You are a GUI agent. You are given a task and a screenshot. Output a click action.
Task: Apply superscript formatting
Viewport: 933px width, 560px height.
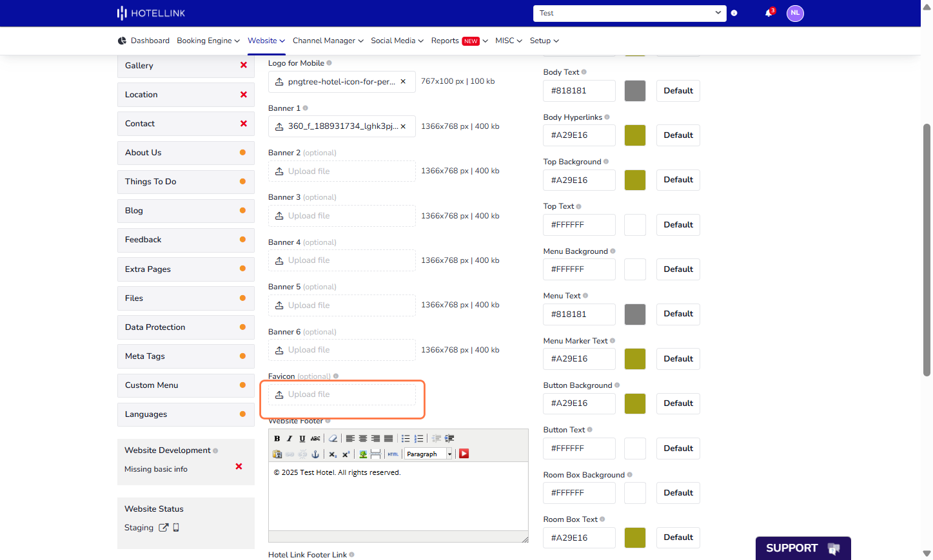[346, 454]
